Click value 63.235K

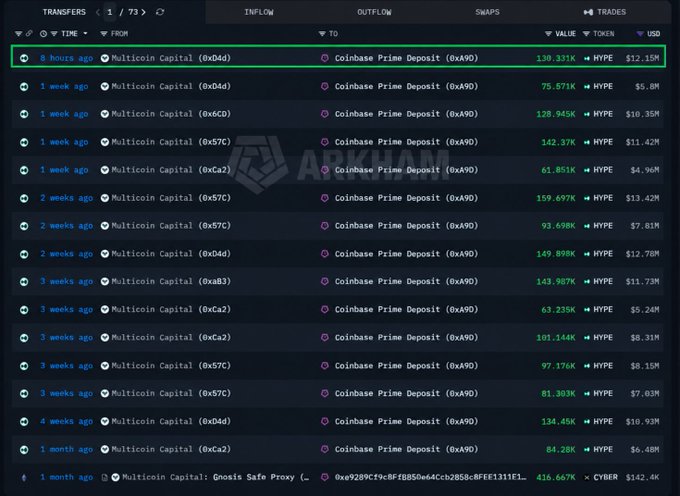[558, 310]
